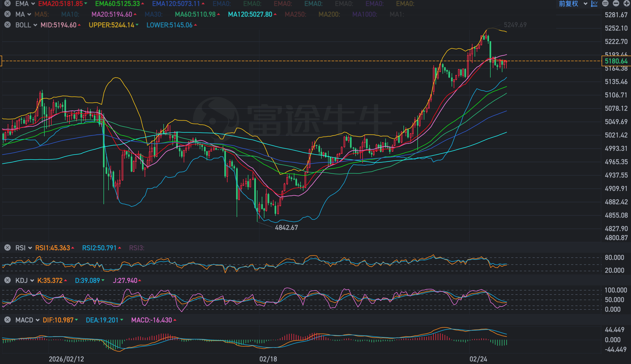This screenshot has height=364, width=631.
Task: Click the 02/18 date marker on the time axis
Action: 268,359
